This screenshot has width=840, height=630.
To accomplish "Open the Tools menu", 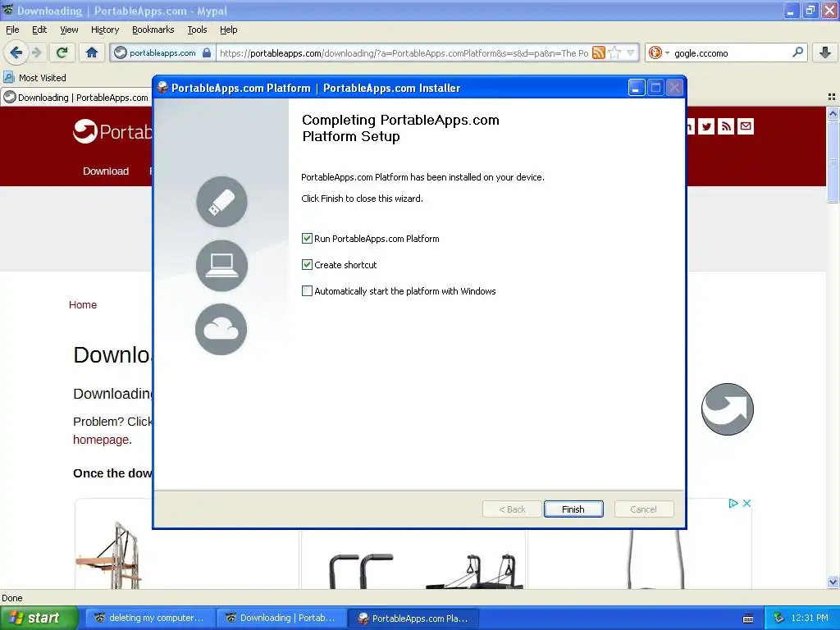I will click(197, 30).
